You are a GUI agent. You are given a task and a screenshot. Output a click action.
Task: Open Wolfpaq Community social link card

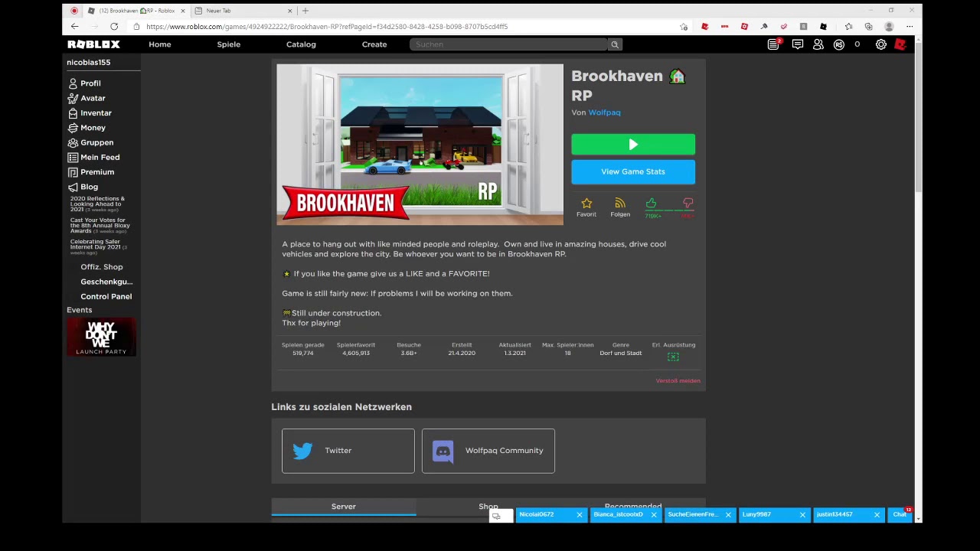pos(488,451)
